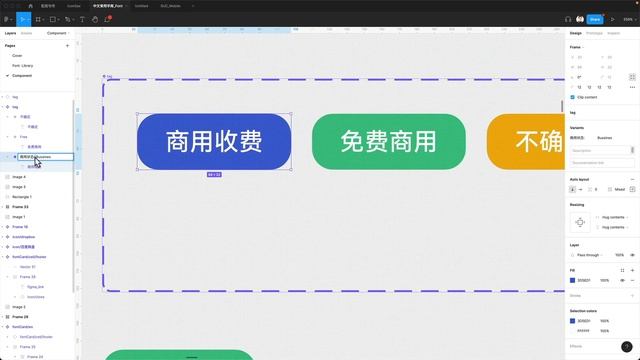
Task: Remove the fill with minus icon
Action: 632,280
